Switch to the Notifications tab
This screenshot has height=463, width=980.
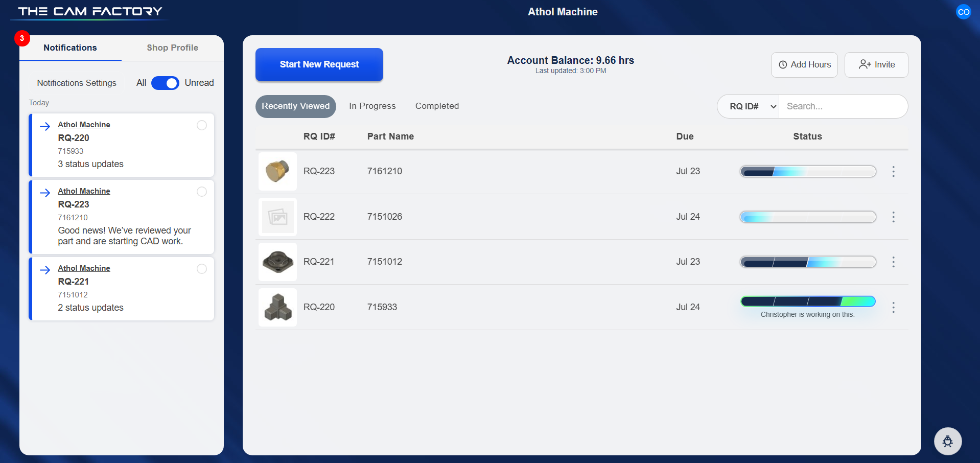(70, 48)
